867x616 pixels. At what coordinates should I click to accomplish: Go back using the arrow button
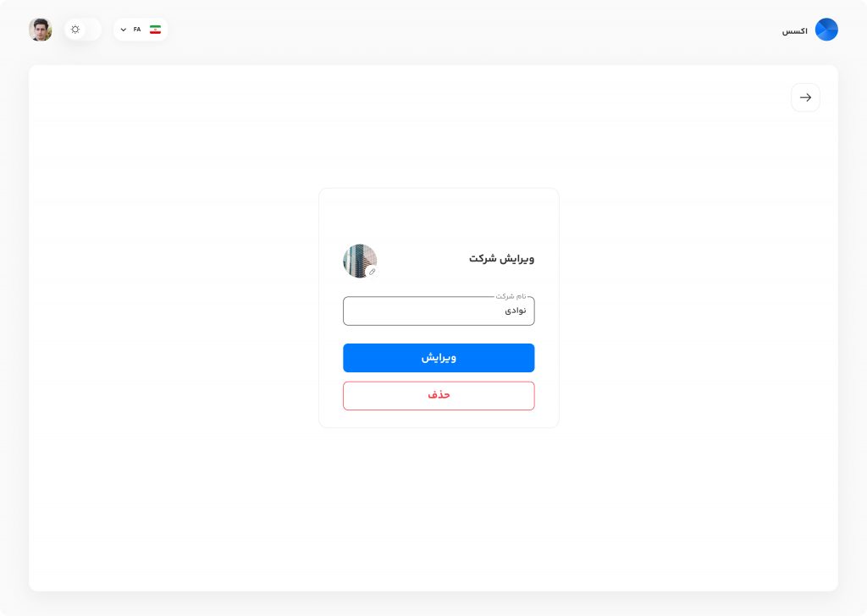pyautogui.click(x=806, y=97)
